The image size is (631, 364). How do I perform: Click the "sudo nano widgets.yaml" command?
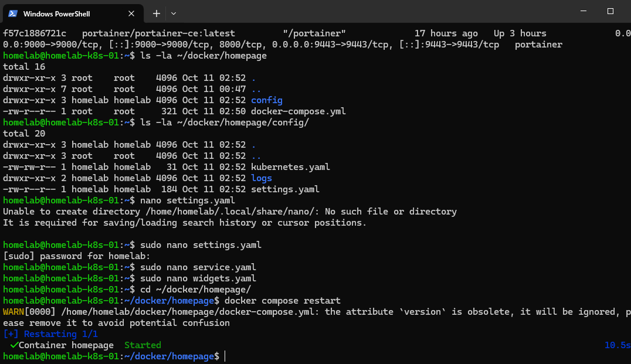(198, 278)
